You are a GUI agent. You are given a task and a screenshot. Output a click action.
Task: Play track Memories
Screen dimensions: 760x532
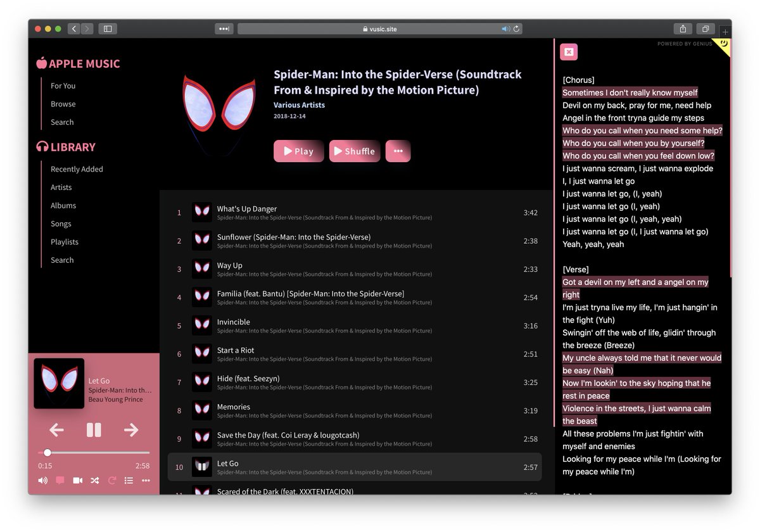tap(355, 410)
